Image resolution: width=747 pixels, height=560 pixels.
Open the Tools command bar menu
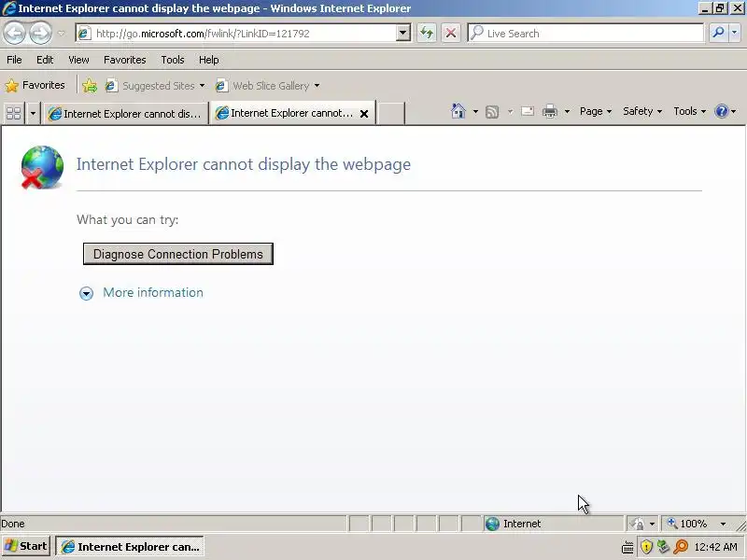coord(689,111)
